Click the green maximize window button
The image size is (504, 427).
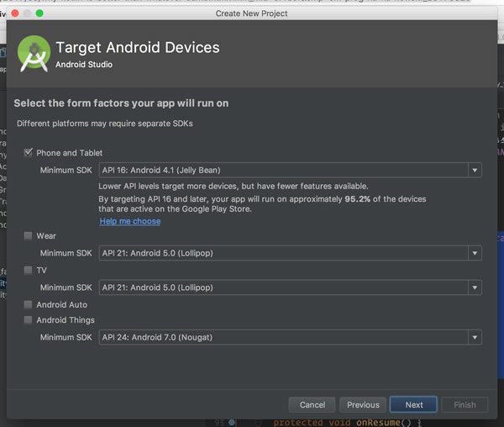pos(40,13)
